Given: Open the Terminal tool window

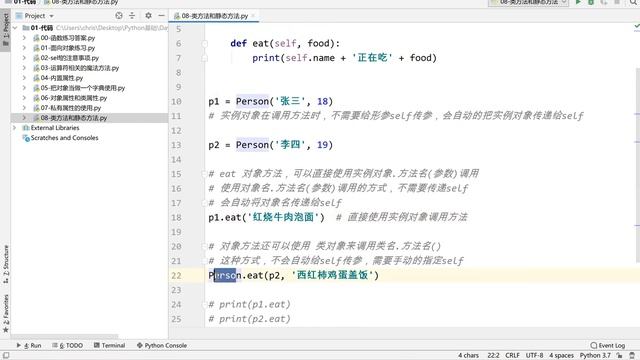Looking at the screenshot, I should click(109, 345).
